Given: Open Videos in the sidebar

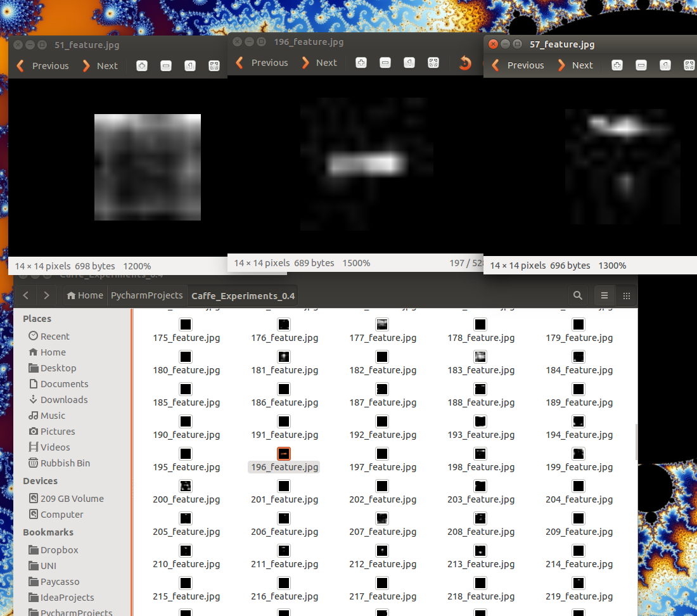Looking at the screenshot, I should tap(49, 447).
